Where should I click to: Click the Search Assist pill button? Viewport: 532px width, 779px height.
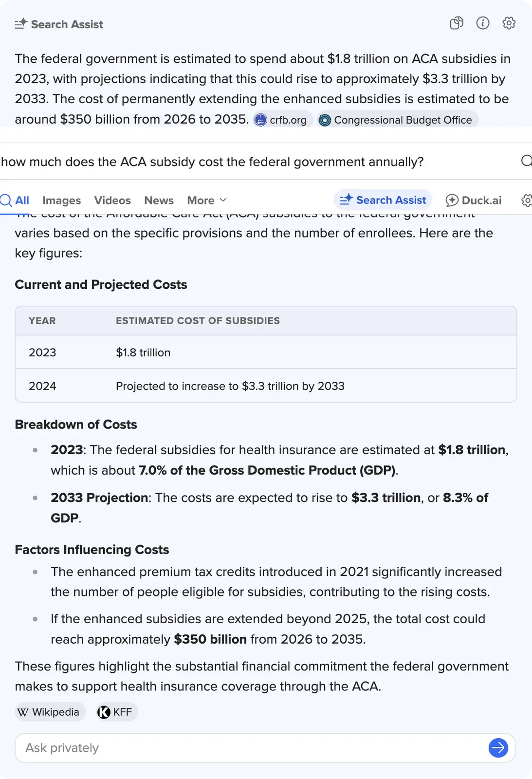click(383, 200)
